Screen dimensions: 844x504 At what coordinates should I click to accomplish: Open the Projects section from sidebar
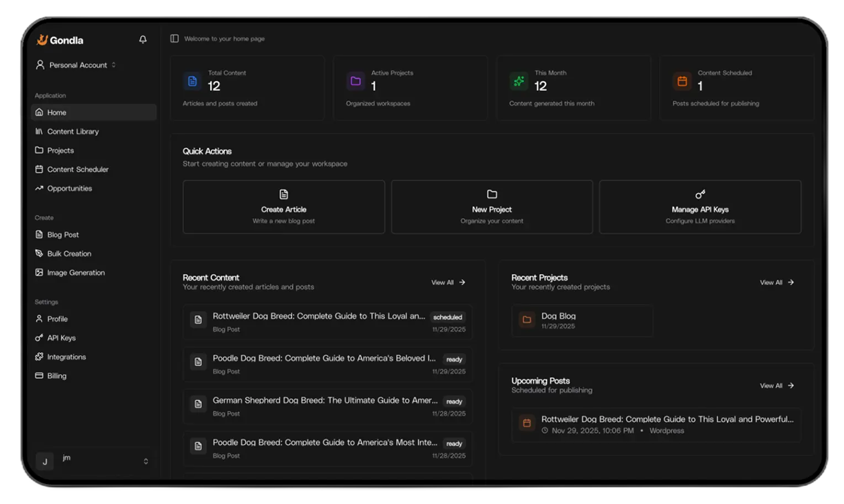click(60, 150)
